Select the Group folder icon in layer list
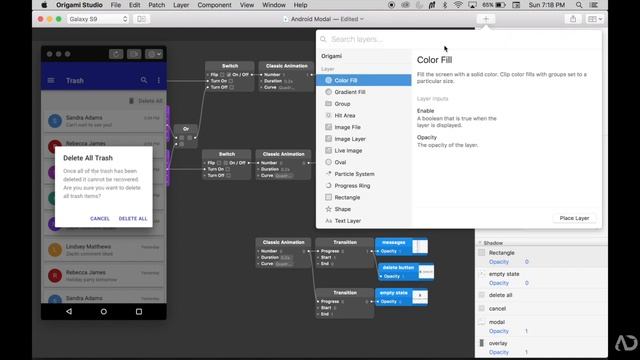 pyautogui.click(x=328, y=104)
